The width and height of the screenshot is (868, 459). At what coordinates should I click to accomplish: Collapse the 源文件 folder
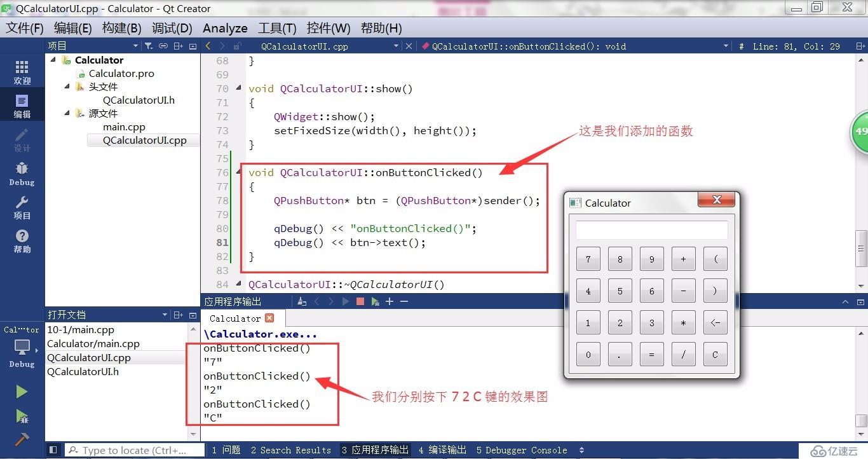pyautogui.click(x=67, y=113)
